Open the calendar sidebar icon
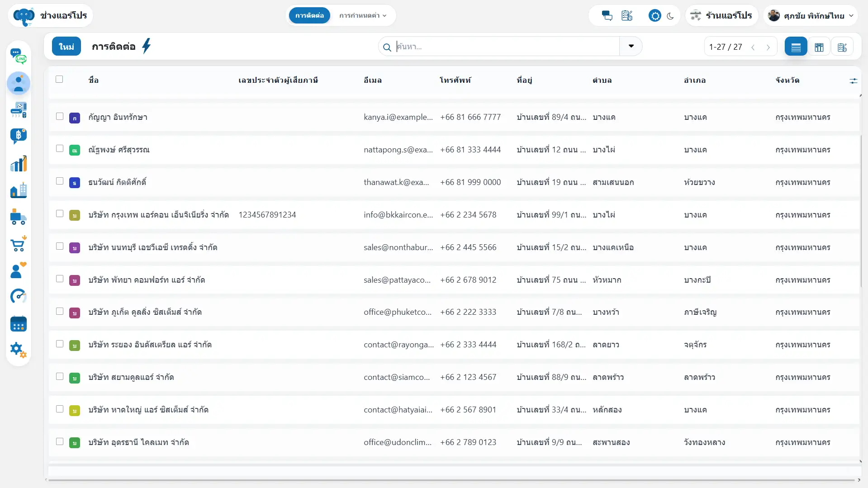The width and height of the screenshot is (868, 488). coord(19,324)
